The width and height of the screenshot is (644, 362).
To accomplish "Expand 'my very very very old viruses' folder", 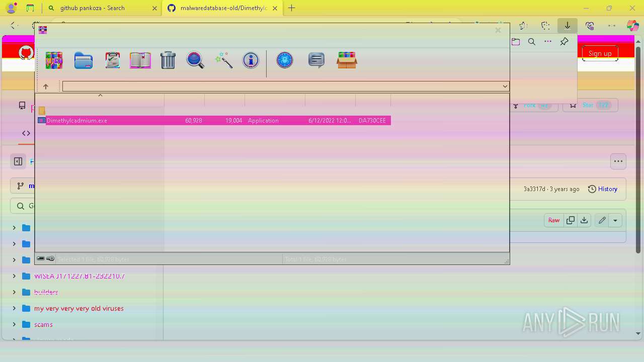I will 14,308.
